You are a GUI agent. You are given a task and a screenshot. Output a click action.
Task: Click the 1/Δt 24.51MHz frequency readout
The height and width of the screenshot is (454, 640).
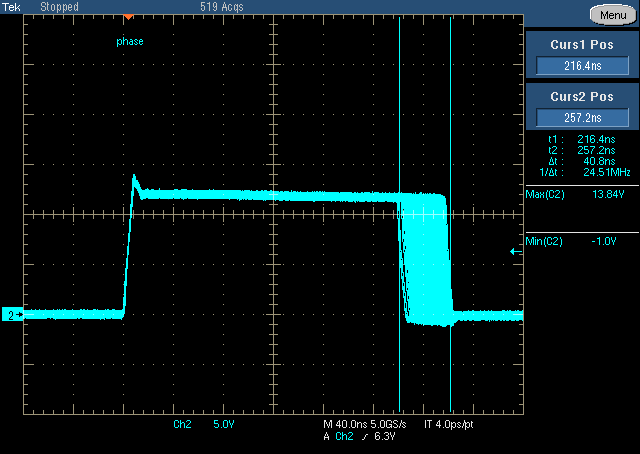(581, 171)
